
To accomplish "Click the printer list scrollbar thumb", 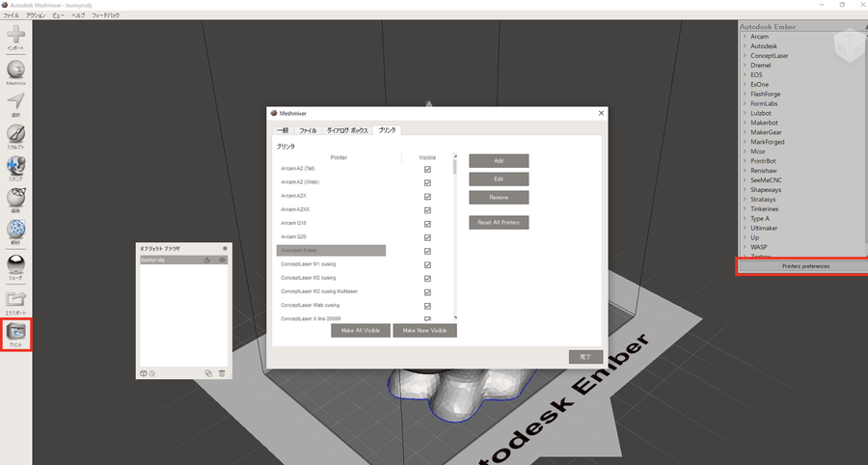I will pos(455,167).
